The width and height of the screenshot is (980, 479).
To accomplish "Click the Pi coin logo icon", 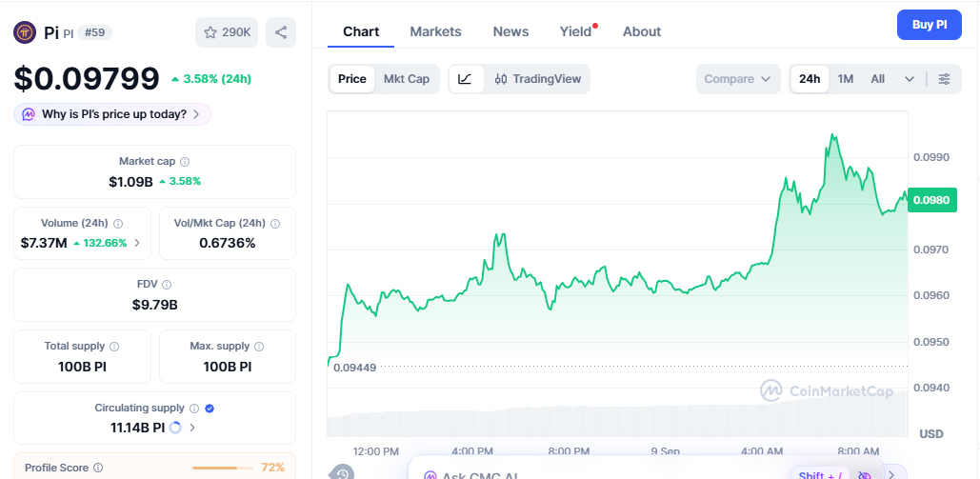I will point(25,31).
